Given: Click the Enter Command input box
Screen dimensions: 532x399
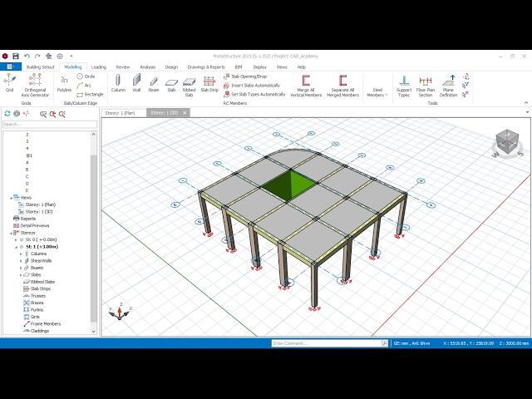Looking at the screenshot, I should coord(327,343).
